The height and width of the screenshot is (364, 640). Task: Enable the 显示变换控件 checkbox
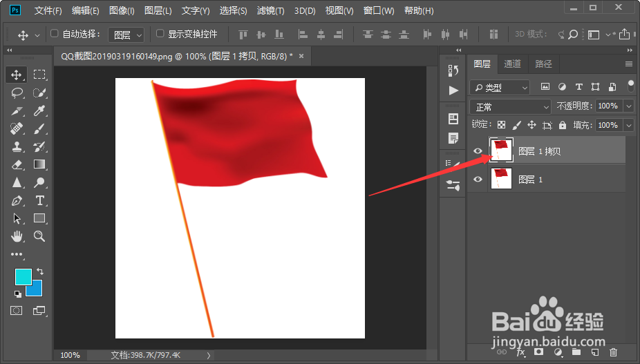160,33
